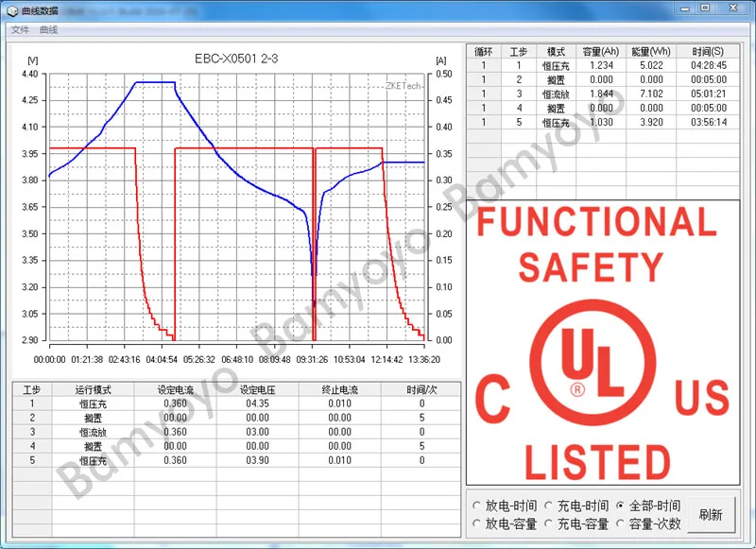Maximize the 曲线数据 window
This screenshot has height=549, width=756.
(705, 9)
